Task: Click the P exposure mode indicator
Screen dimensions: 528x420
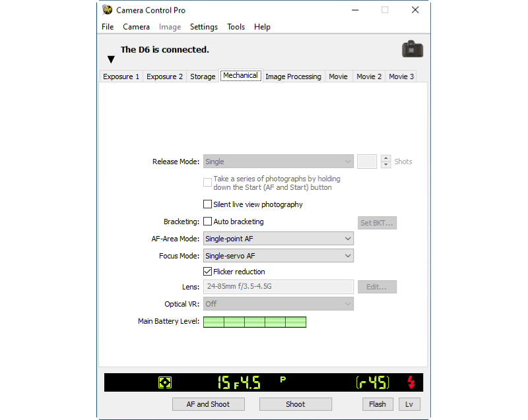Action: coord(283,379)
